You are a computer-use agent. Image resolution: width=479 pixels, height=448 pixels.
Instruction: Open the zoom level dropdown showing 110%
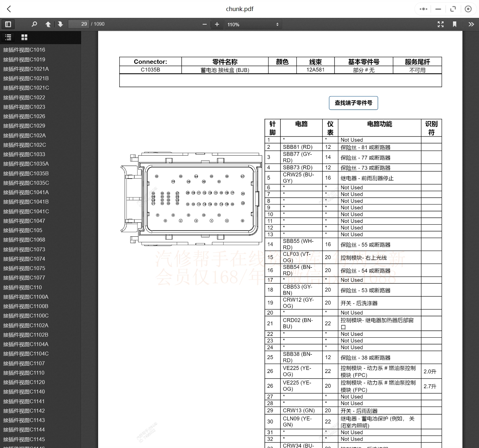(253, 24)
